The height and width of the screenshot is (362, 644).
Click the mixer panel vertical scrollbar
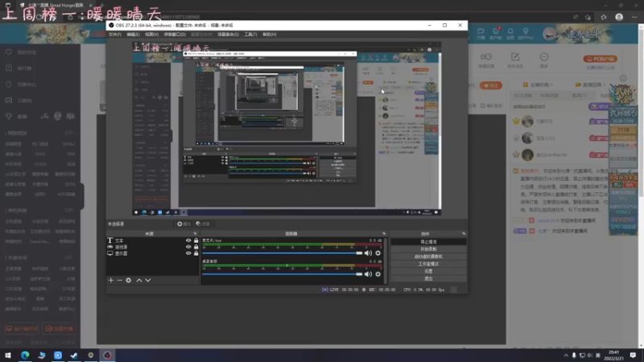386,260
